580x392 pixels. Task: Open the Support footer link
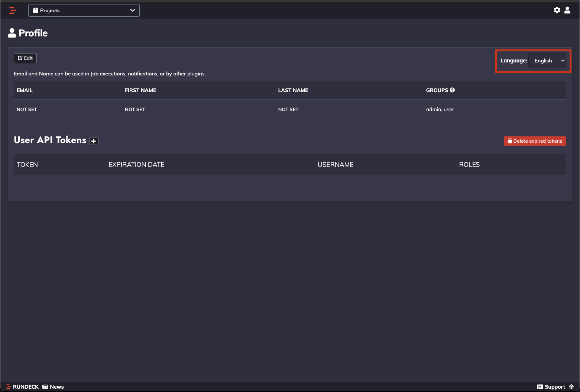551,387
